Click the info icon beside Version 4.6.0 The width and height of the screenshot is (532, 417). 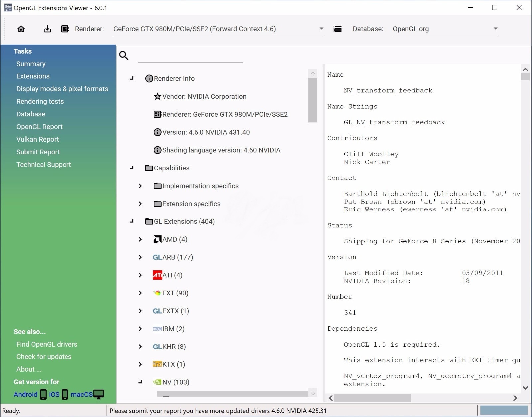pyautogui.click(x=157, y=132)
